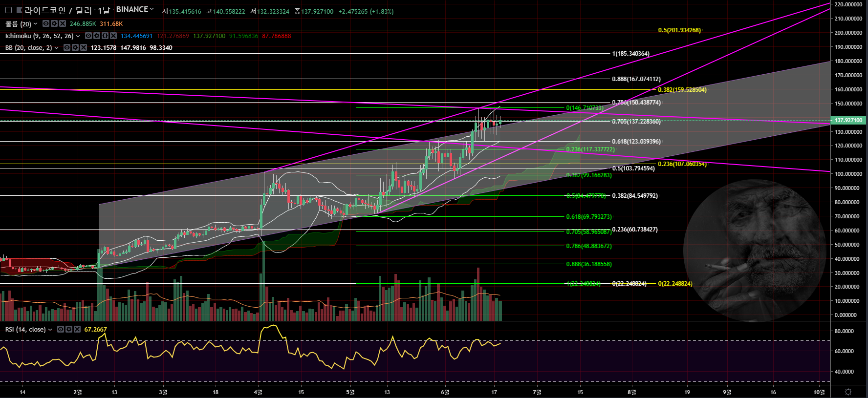The height and width of the screenshot is (398, 868).
Task: Click the 0.618(123.039396) Fibonacci label
Action: pyautogui.click(x=636, y=142)
